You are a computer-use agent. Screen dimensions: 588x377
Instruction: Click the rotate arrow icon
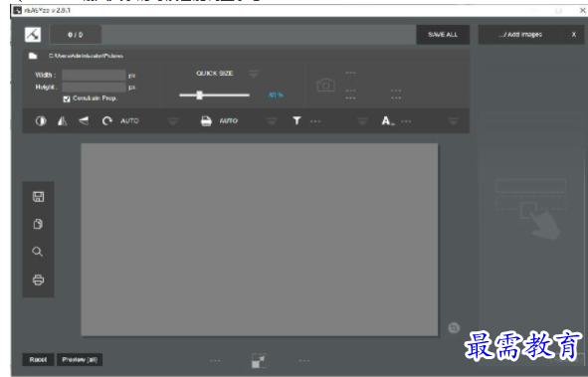pyautogui.click(x=106, y=120)
